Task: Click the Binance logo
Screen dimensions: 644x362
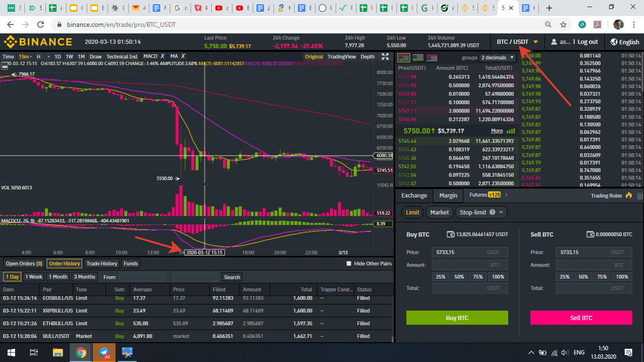Action: pos(38,42)
